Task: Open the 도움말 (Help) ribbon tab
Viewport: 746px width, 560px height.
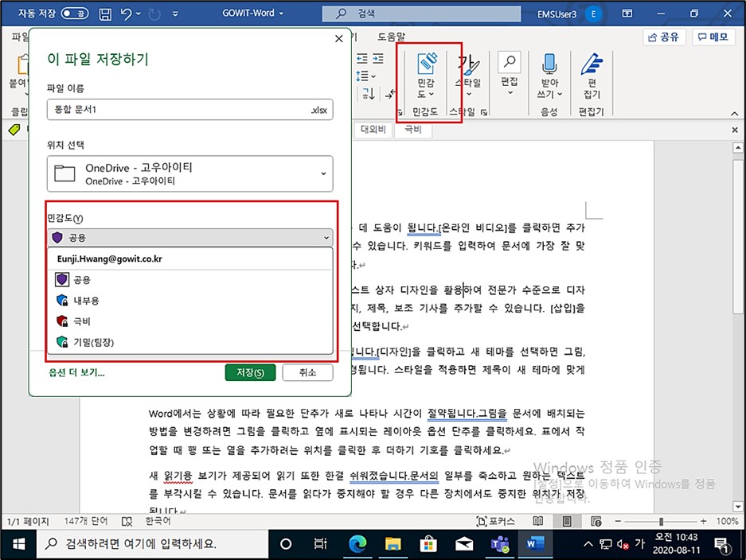Action: [391, 37]
